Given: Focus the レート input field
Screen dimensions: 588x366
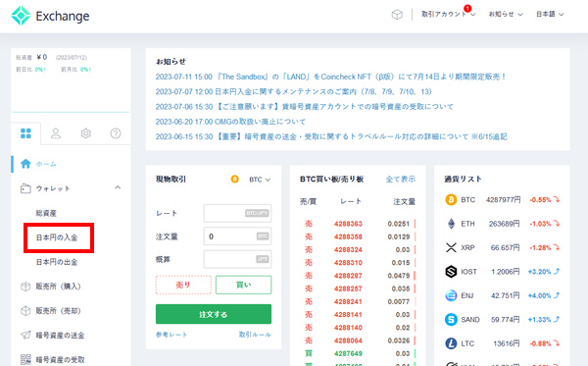Looking at the screenshot, I should [x=237, y=213].
